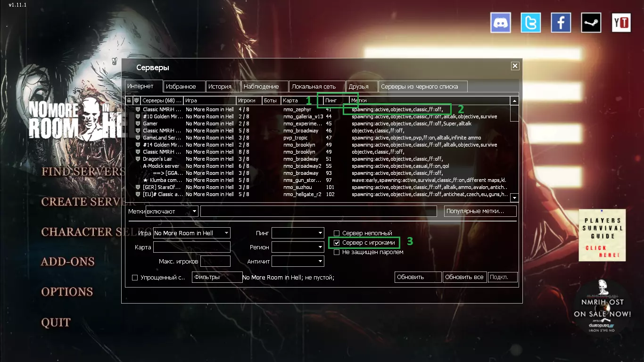Click the 'Карта' map filter input field
This screenshot has height=362, width=644.
(192, 247)
